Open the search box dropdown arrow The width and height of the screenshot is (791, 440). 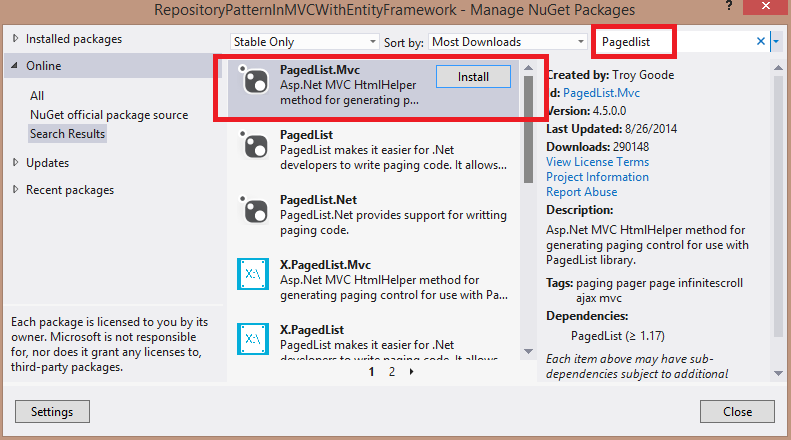coord(776,41)
